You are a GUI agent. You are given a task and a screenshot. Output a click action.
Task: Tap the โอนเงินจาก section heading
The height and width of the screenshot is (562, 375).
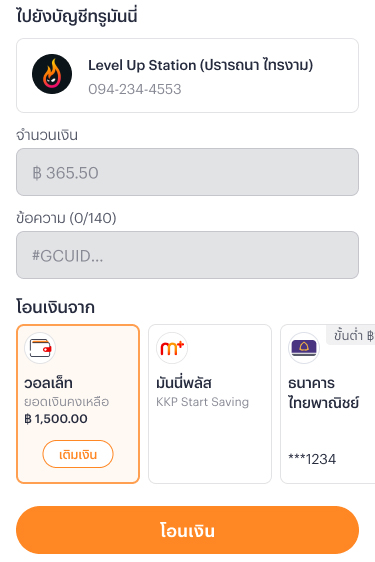click(55, 307)
